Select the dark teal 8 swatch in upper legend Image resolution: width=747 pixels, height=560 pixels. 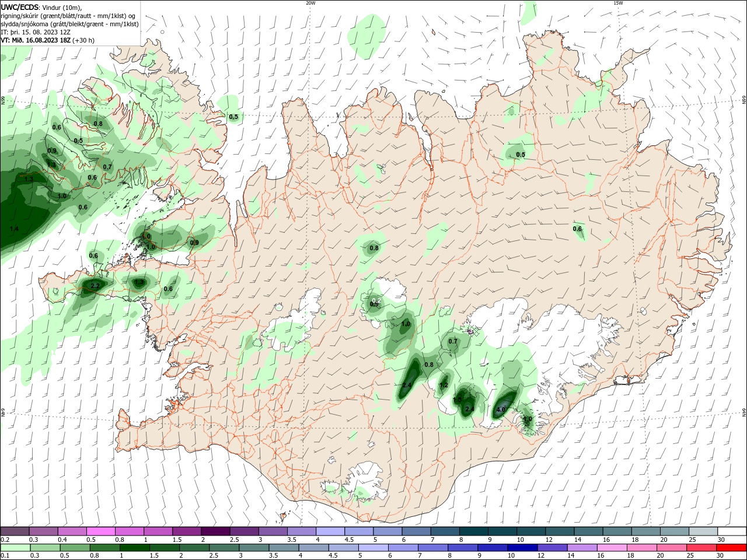473,531
